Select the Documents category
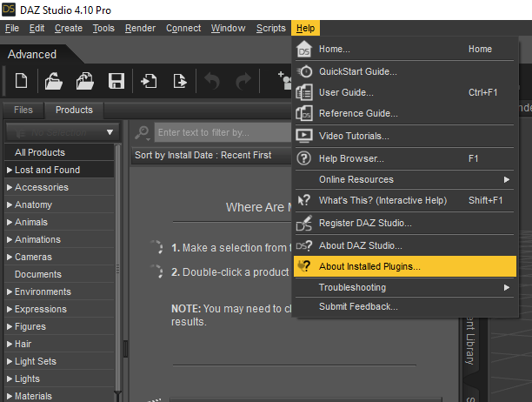The width and height of the screenshot is (532, 402). point(59,274)
